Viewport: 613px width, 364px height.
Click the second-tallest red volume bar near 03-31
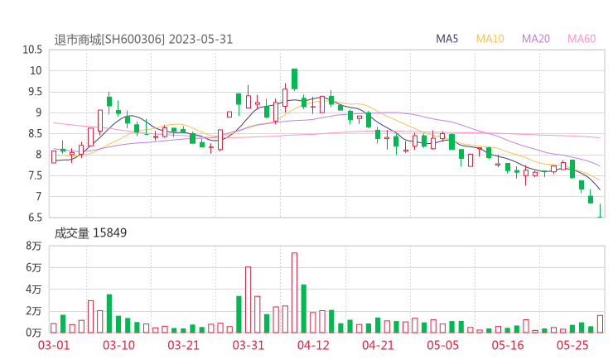pos(248,300)
